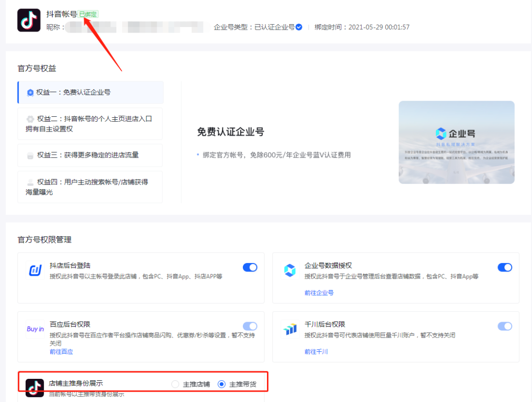Toggle the 抖店后台登陆 switch
Screen dimensions: 532x402
pyautogui.click(x=250, y=268)
